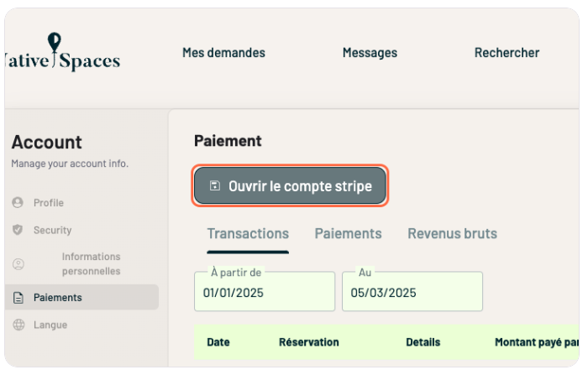
Task: Click the Paiements document icon in sidebar
Action: 18,298
